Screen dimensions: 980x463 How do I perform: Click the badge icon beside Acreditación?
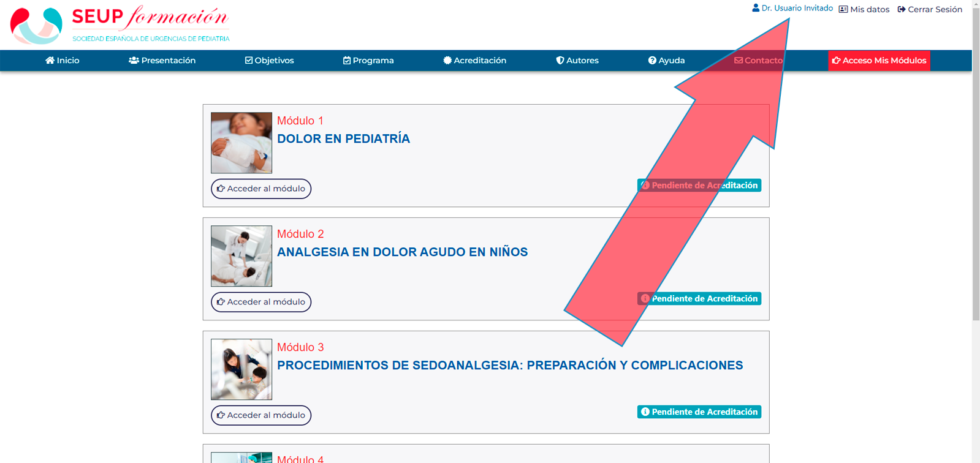447,61
